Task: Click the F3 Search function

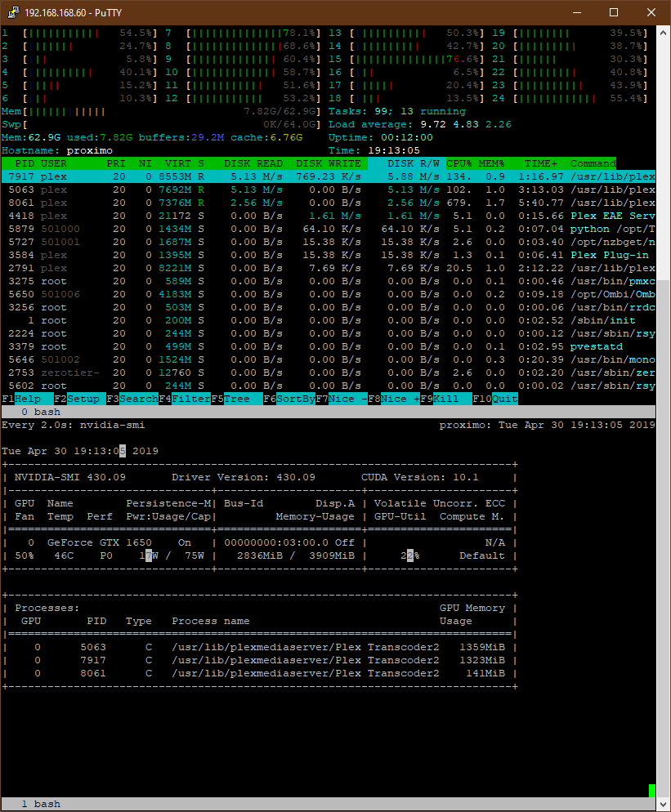Action: point(132,399)
